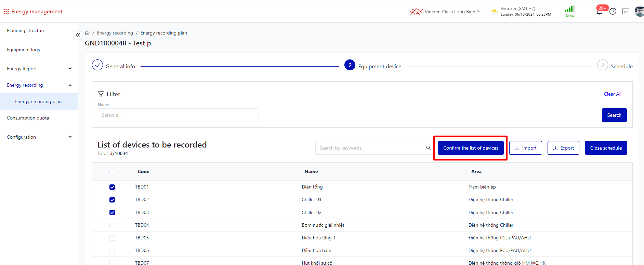The height and width of the screenshot is (265, 644).
Task: Open help question mark icon
Action: [613, 12]
